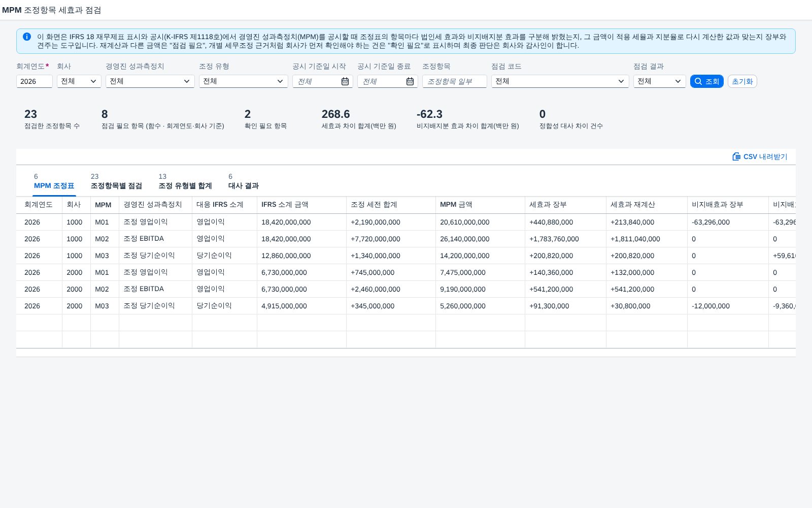Open calendar picker for 공시 기준일 시작
Viewport: 812px width, 508px height.
click(345, 81)
